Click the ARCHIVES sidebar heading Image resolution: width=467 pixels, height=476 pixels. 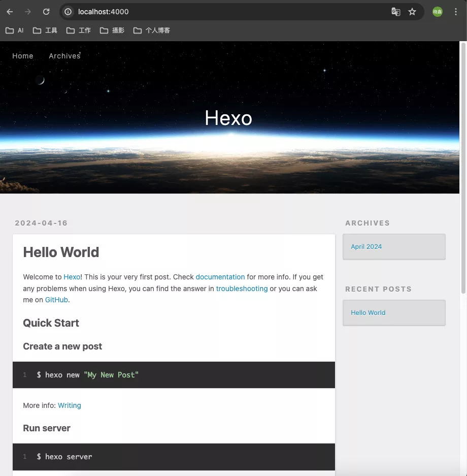click(368, 223)
